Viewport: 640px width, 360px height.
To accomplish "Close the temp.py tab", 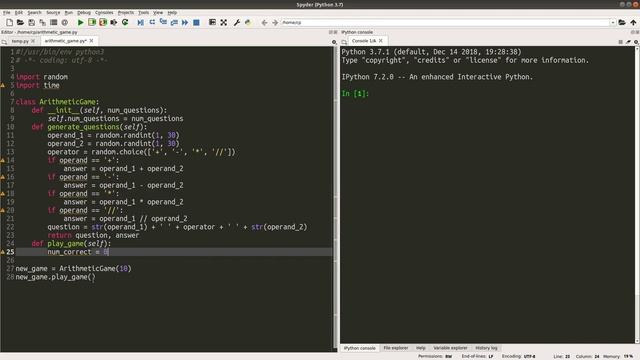I will 33,41.
